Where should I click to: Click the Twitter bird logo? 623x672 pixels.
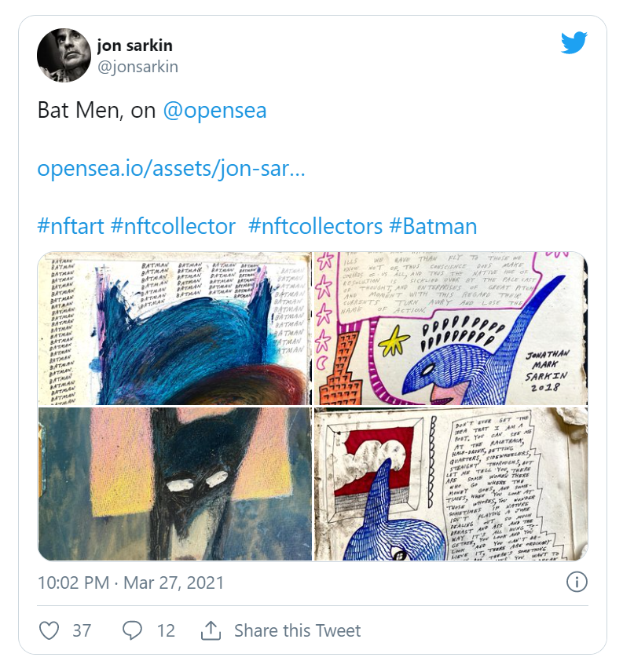pos(574,44)
